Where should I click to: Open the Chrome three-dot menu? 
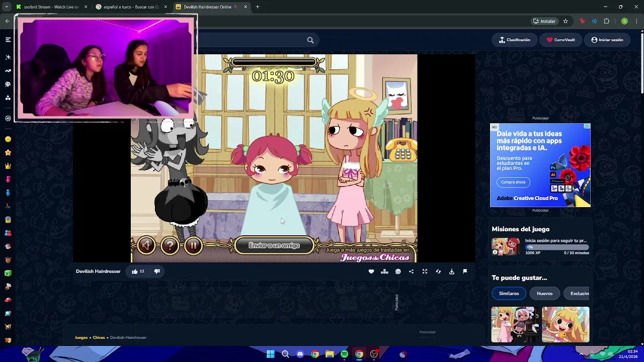click(637, 21)
